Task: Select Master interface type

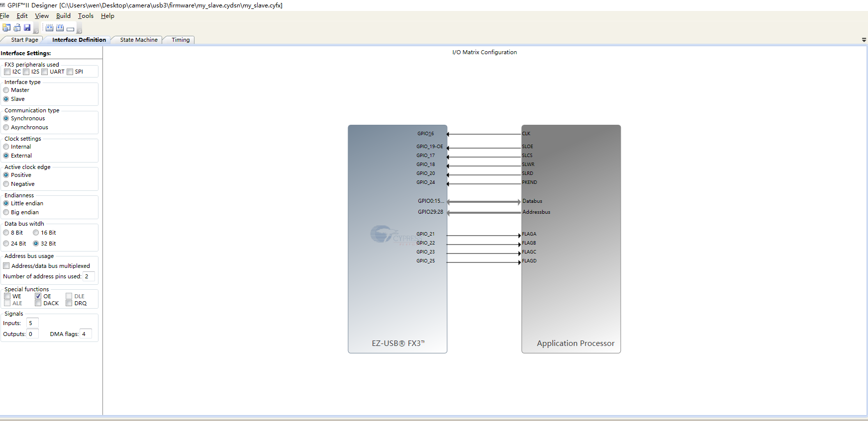Action: [6, 90]
